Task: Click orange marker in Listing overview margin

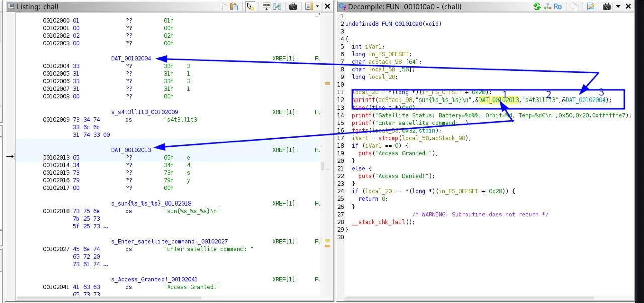Action: click(x=327, y=83)
